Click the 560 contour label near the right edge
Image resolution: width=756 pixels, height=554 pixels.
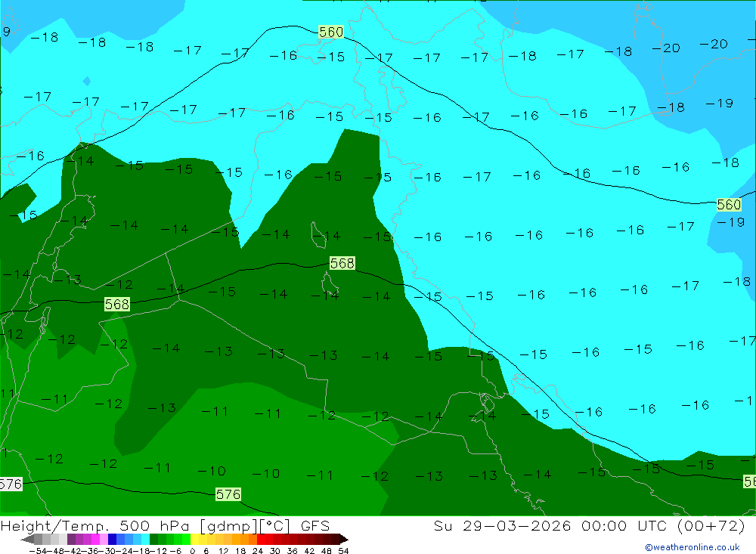point(729,204)
